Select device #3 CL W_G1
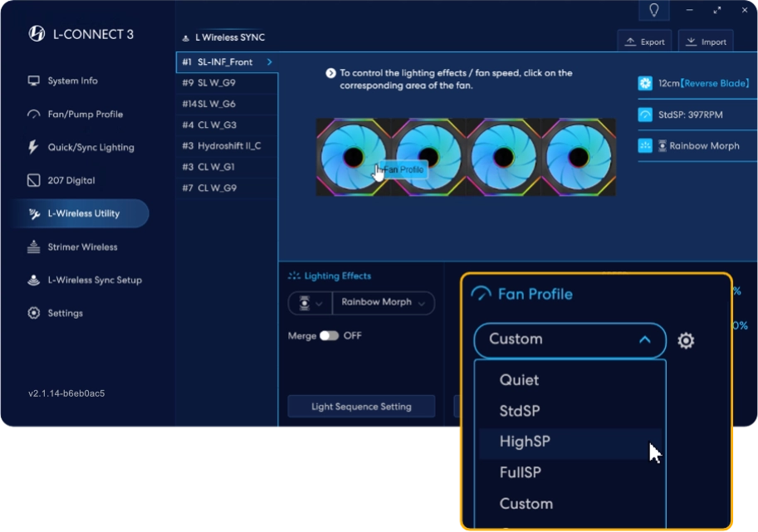Screen dimensions: 758x532 point(227,167)
